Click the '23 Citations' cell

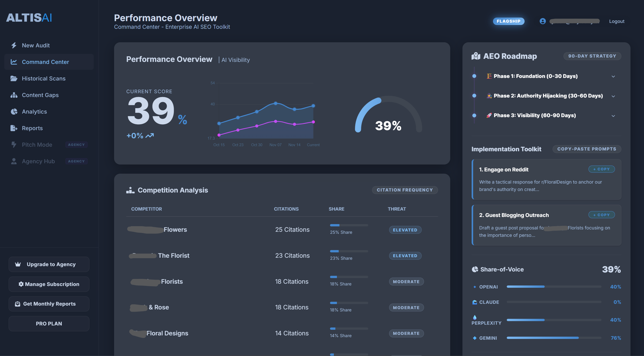click(292, 256)
